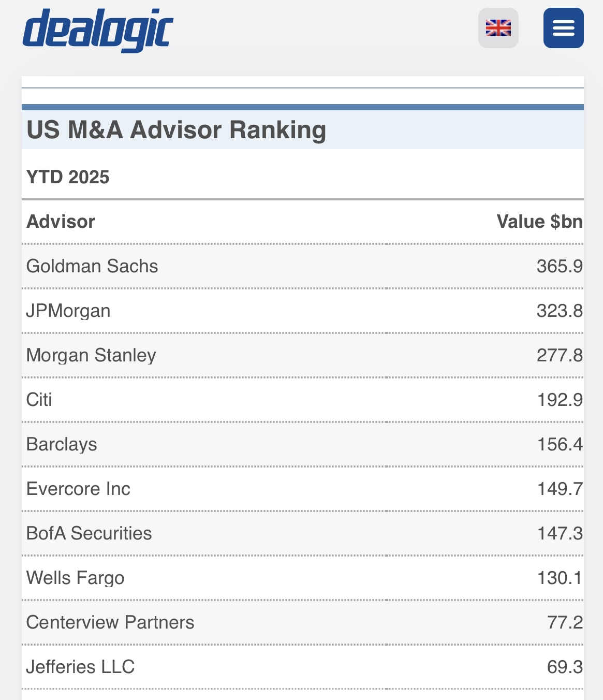Click the Morgan Stanley entry

click(x=303, y=355)
